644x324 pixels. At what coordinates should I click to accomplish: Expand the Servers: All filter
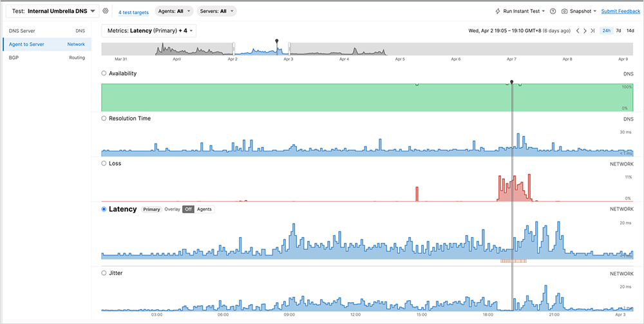(217, 12)
